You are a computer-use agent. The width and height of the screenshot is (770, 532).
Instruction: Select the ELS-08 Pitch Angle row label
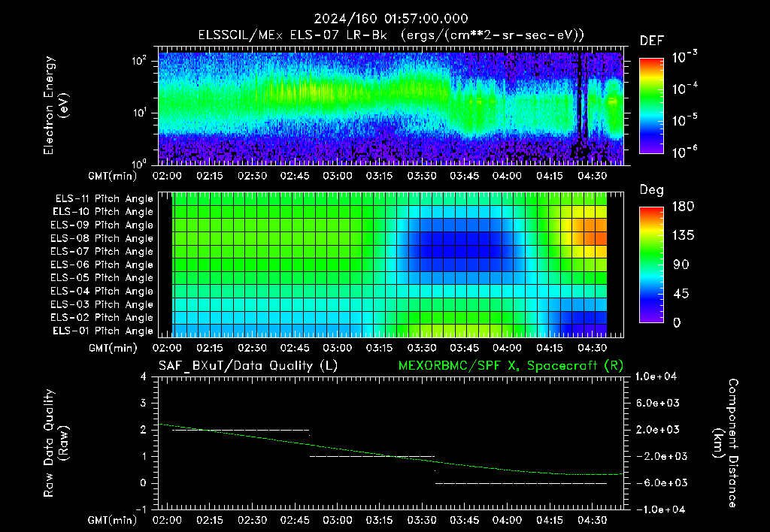(x=102, y=238)
